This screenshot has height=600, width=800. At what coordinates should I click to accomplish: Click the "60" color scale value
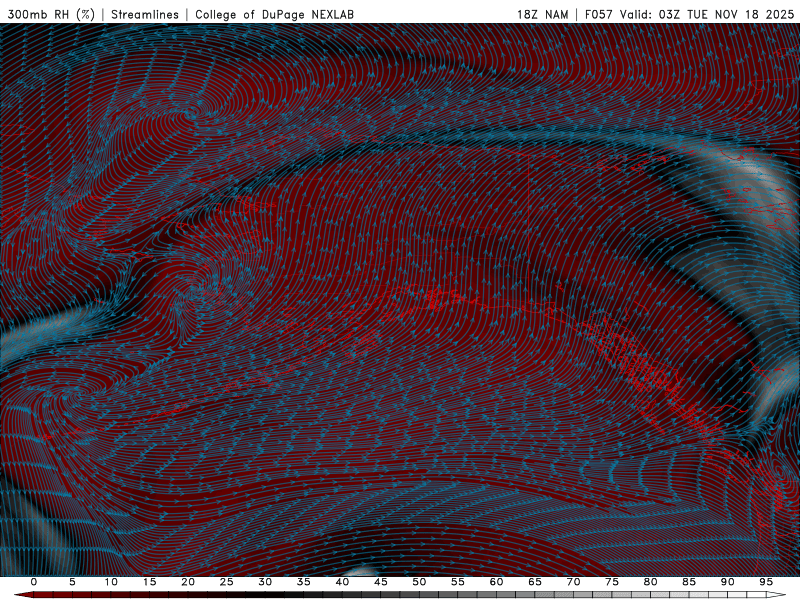pos(496,582)
